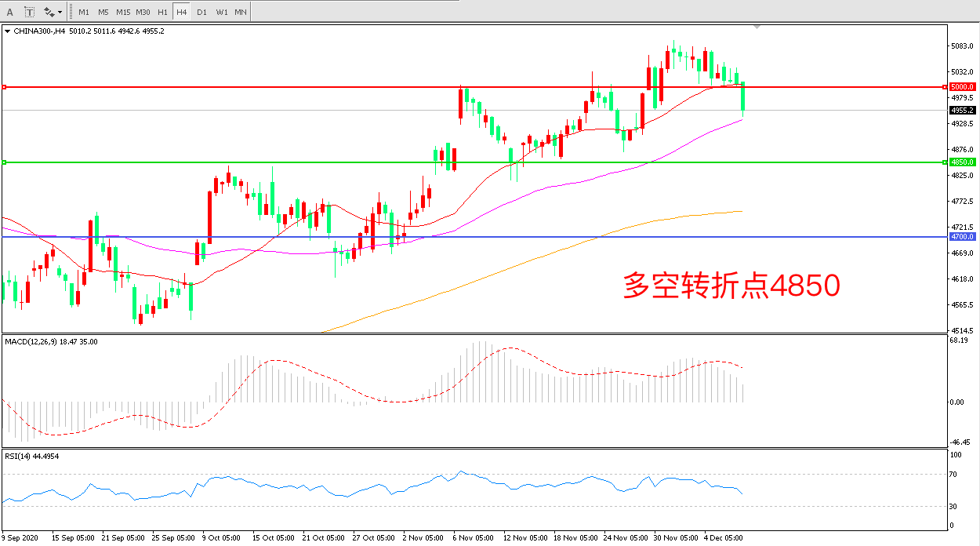This screenshot has width=980, height=546.
Task: Choose the H1 timeframe
Action: pos(162,12)
